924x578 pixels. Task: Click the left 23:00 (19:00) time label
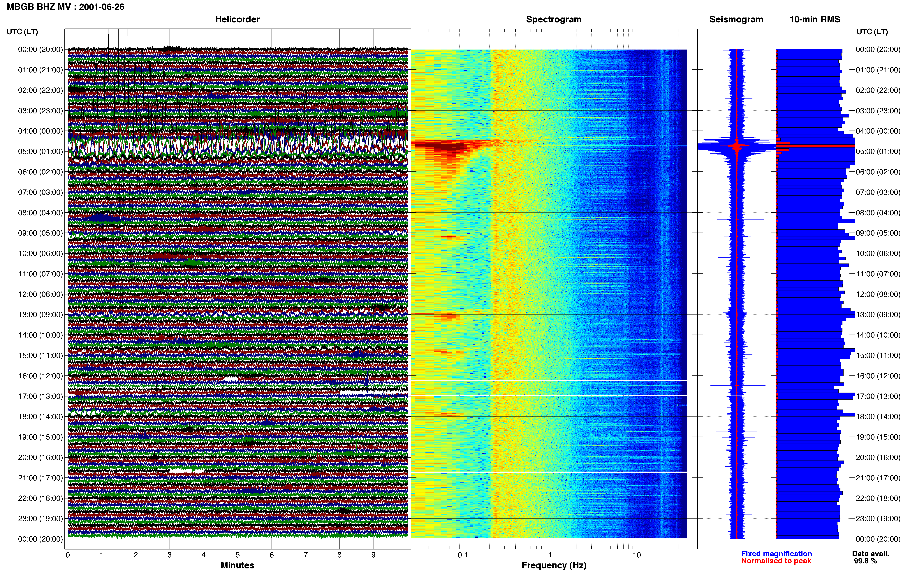point(41,519)
